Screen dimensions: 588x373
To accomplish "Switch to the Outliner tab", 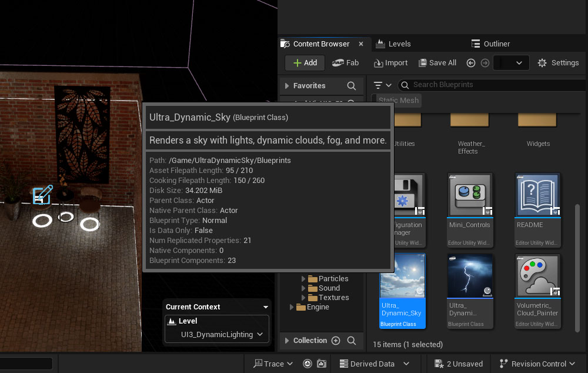I will point(490,44).
